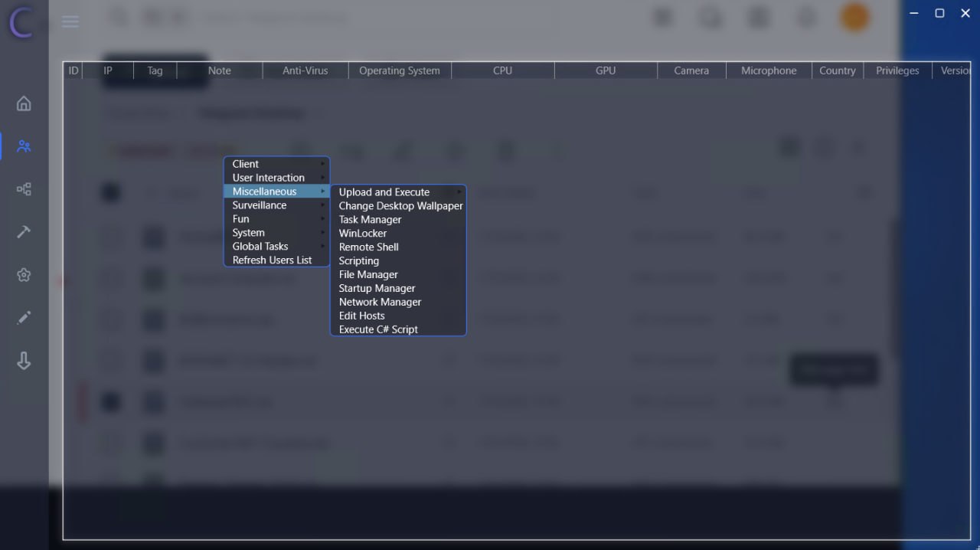Choose Execute C# Script
The height and width of the screenshot is (550, 980).
(398, 330)
